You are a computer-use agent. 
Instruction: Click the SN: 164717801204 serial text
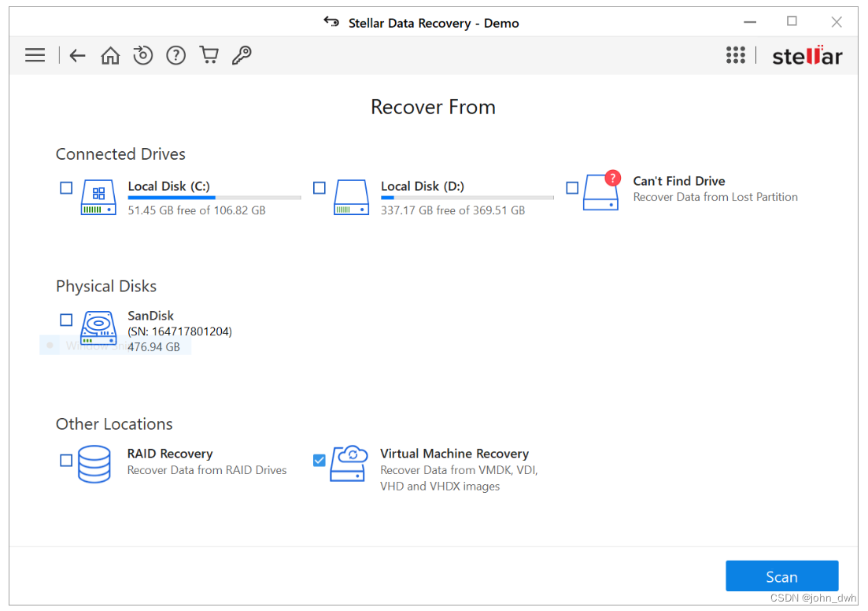pos(180,331)
